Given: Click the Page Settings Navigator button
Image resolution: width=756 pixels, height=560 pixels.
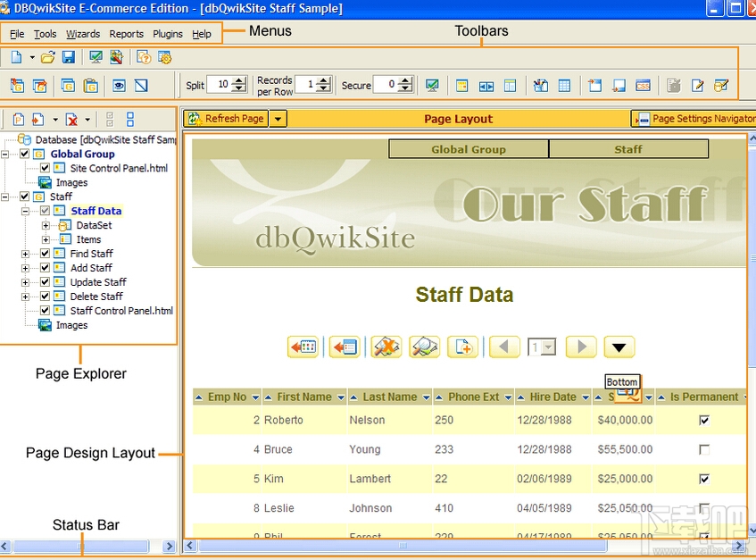Looking at the screenshot, I should click(x=694, y=119).
